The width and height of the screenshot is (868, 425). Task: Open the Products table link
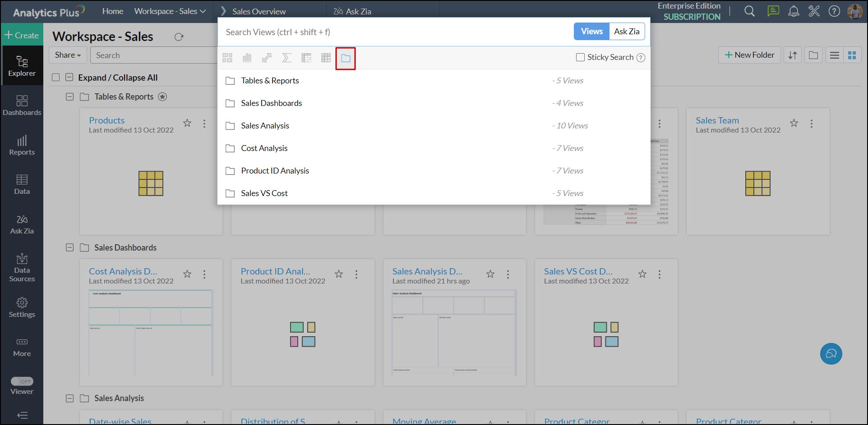106,120
